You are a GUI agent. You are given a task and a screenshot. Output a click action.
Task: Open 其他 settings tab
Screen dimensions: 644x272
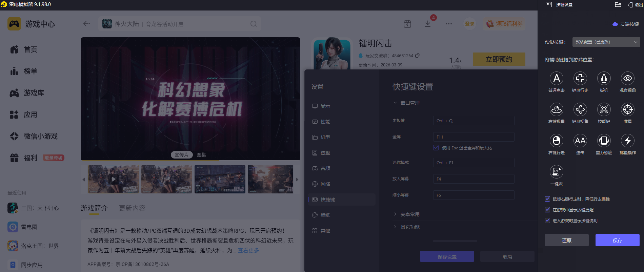pos(342,231)
